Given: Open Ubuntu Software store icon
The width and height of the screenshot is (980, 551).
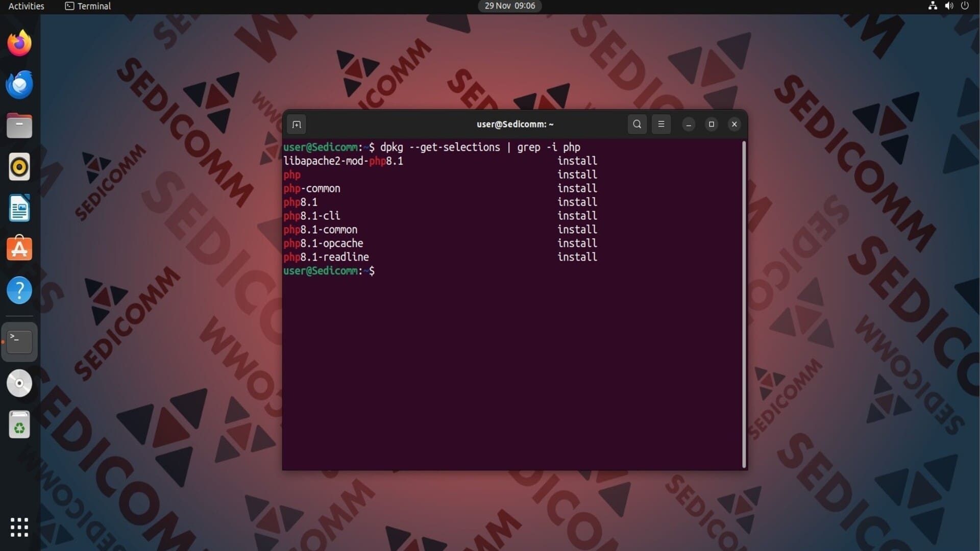Looking at the screenshot, I should pos(19,249).
